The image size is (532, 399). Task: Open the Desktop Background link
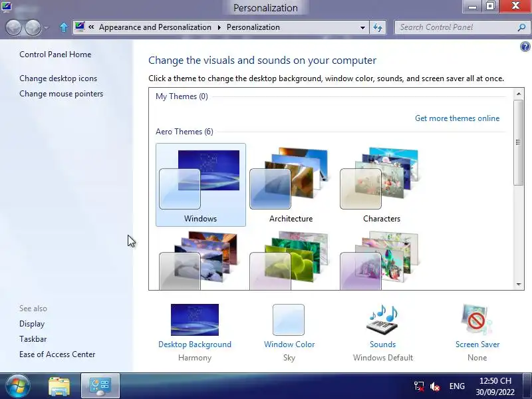[195, 344]
